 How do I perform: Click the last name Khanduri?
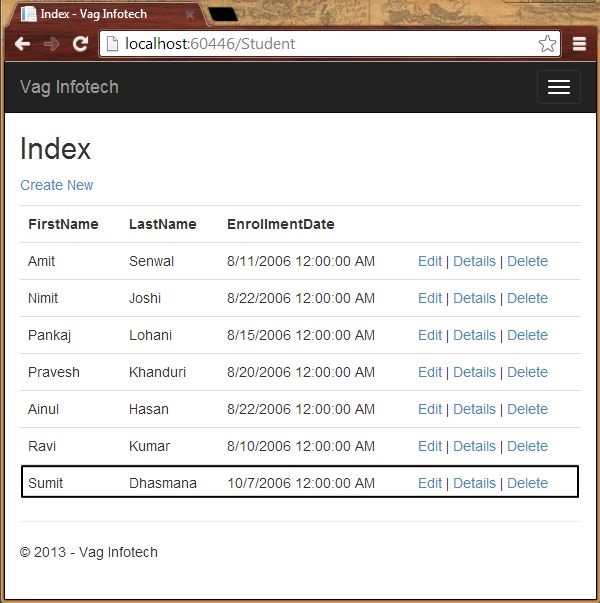click(157, 372)
